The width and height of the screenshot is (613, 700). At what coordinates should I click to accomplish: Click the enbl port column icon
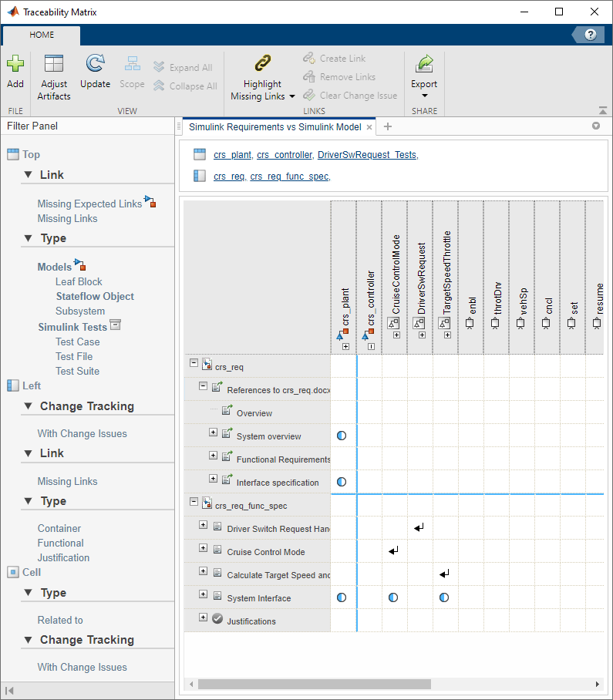[x=470, y=323]
